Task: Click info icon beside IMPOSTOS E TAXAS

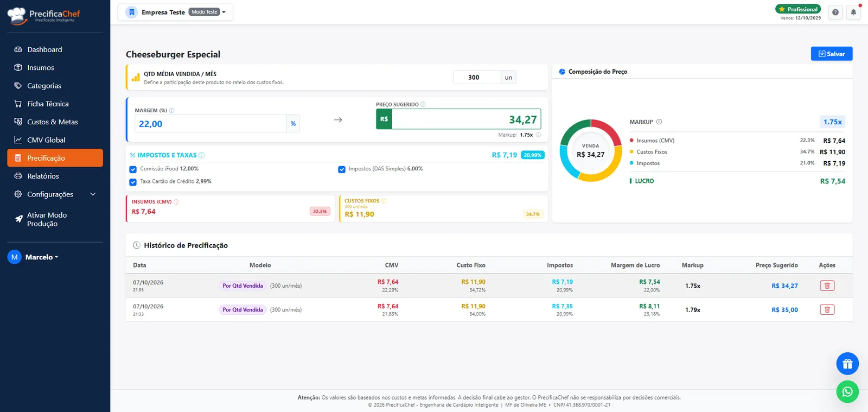Action: [201, 155]
